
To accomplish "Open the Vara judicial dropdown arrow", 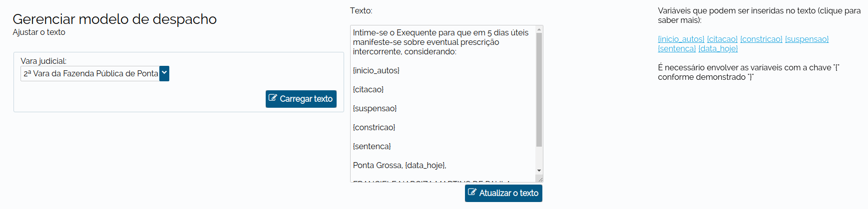I will point(164,73).
